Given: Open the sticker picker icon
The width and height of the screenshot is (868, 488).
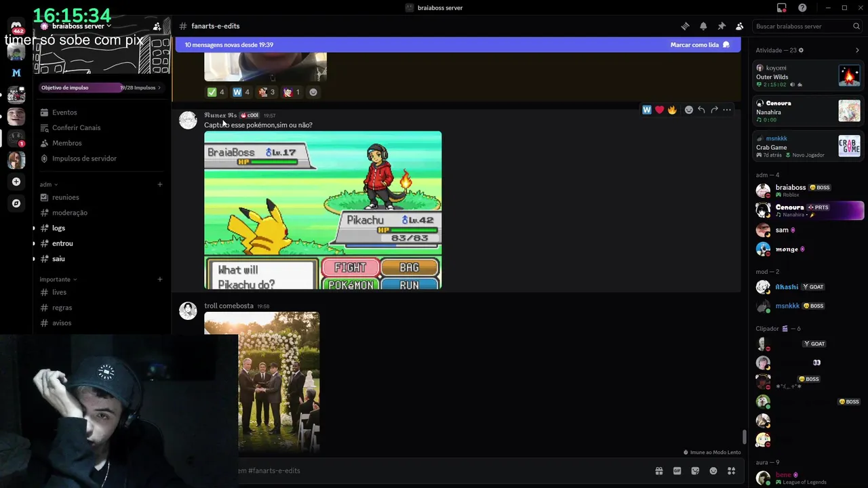Looking at the screenshot, I should [695, 471].
